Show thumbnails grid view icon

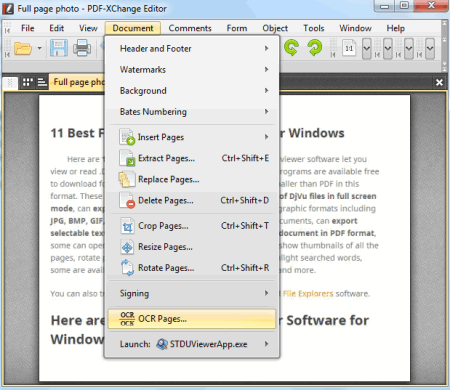tap(28, 82)
